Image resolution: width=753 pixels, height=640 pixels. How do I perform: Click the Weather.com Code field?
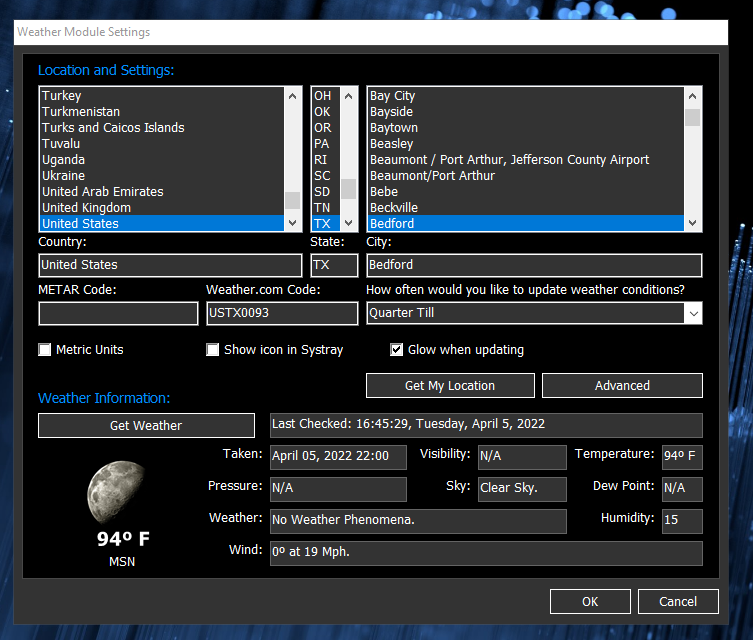pyautogui.click(x=281, y=313)
